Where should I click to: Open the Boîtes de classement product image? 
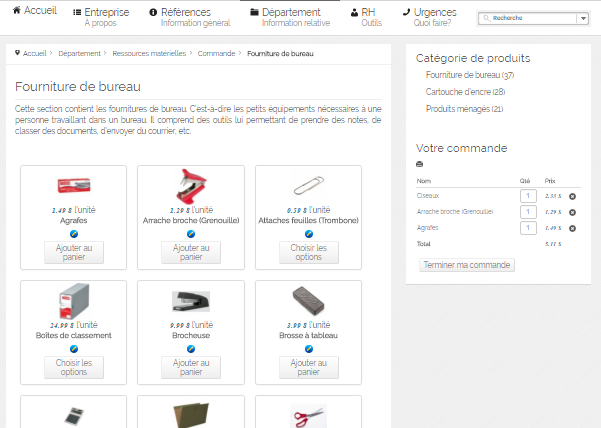[x=74, y=301]
